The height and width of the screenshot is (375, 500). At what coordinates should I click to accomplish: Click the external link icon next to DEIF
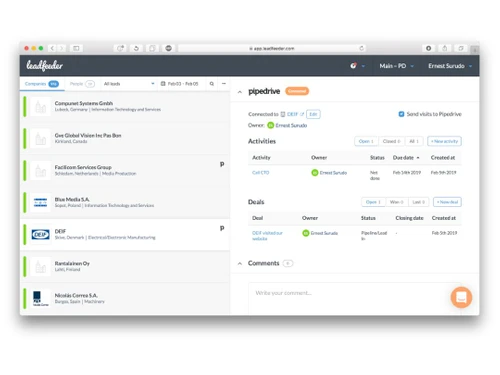pyautogui.click(x=302, y=114)
